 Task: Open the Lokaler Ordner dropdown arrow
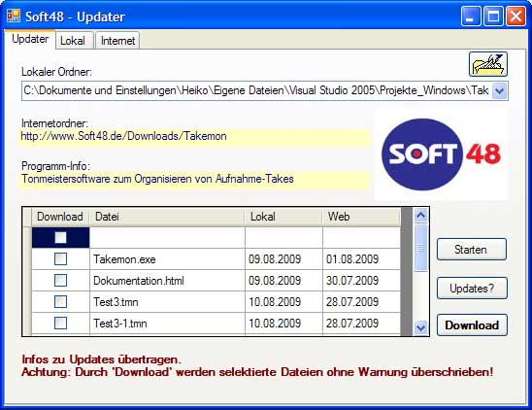[x=499, y=90]
